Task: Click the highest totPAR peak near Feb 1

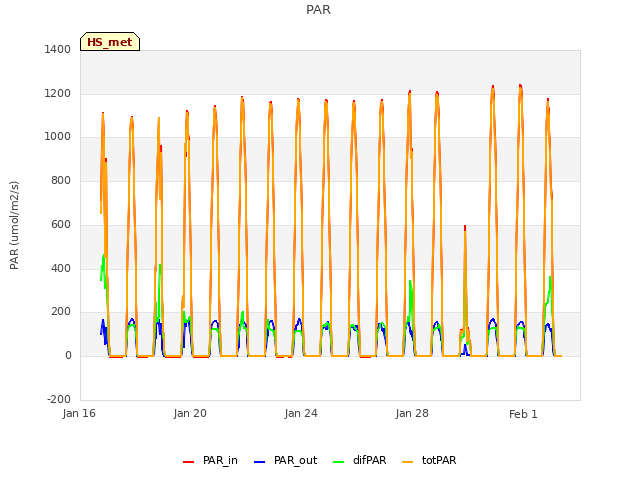Action: (x=520, y=86)
